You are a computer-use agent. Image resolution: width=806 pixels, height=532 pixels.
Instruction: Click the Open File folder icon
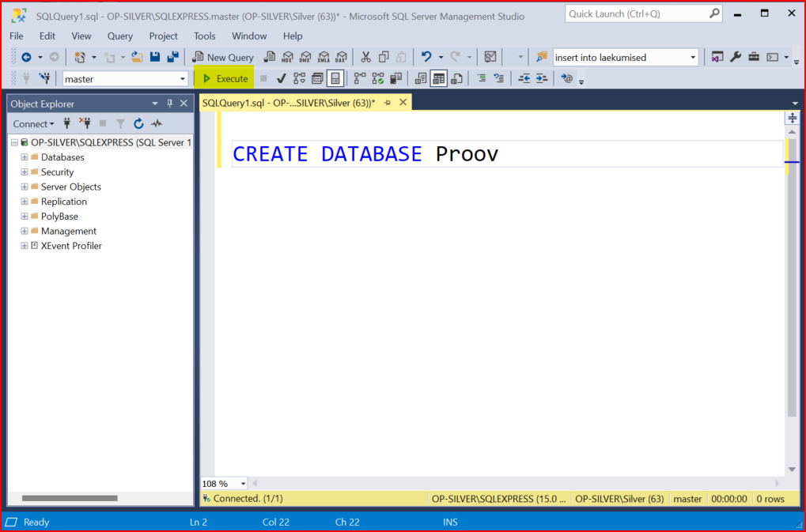[137, 57]
